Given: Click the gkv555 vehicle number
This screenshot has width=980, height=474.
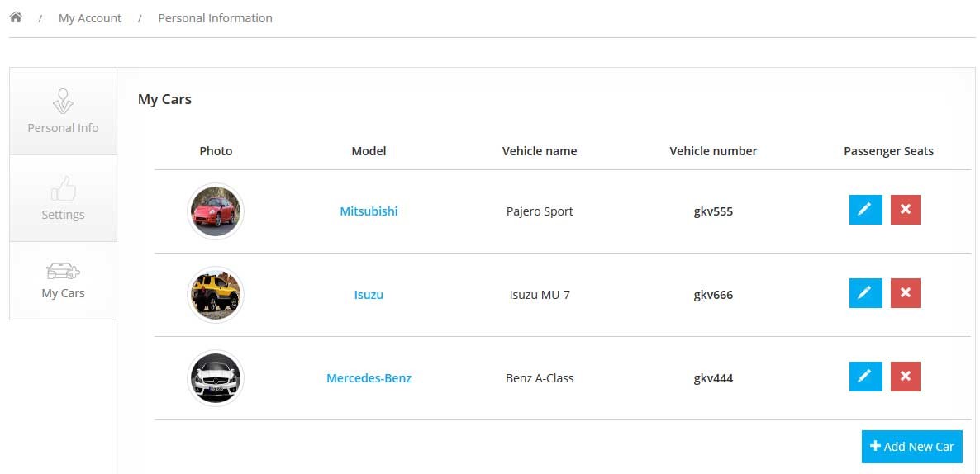Looking at the screenshot, I should click(x=713, y=211).
